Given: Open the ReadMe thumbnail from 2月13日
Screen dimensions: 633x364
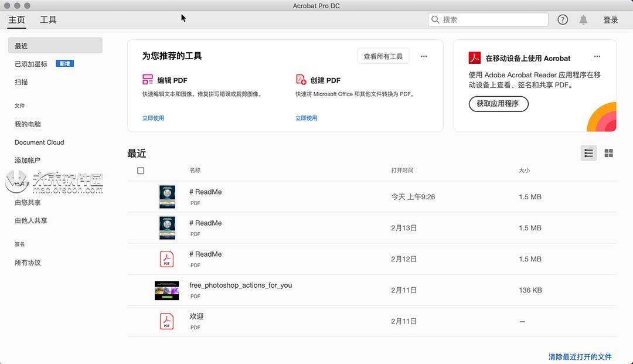Looking at the screenshot, I should (x=167, y=227).
